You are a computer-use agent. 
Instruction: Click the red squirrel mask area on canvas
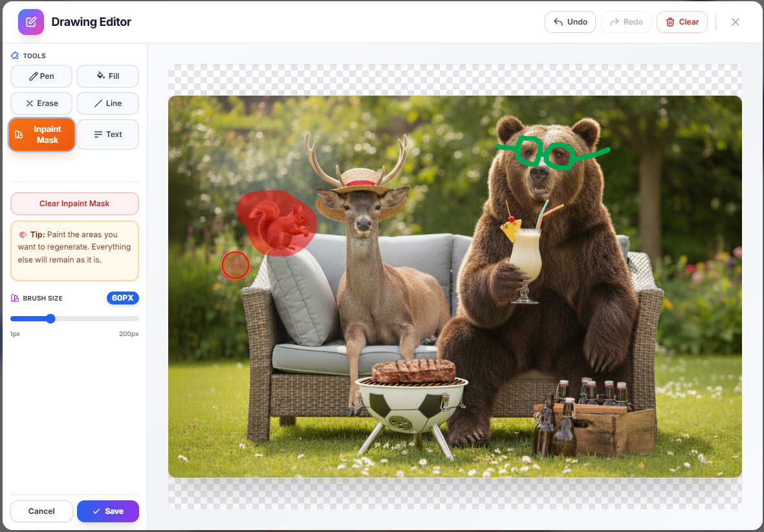(x=277, y=223)
